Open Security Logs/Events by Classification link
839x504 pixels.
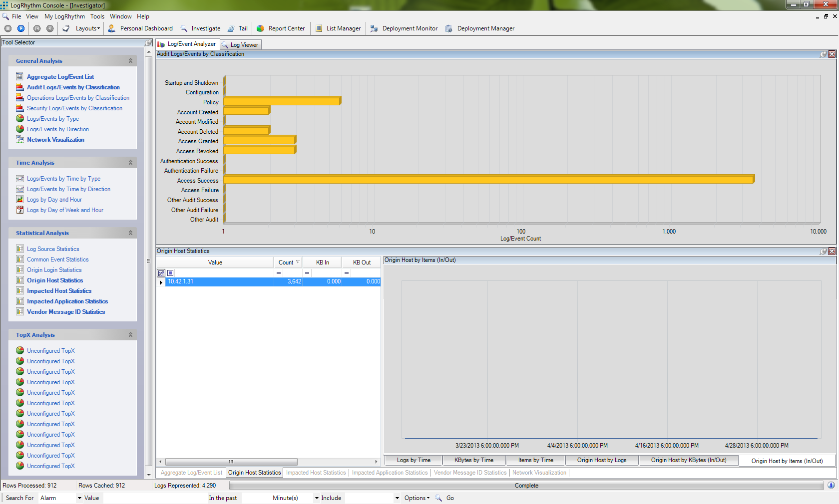pos(74,108)
